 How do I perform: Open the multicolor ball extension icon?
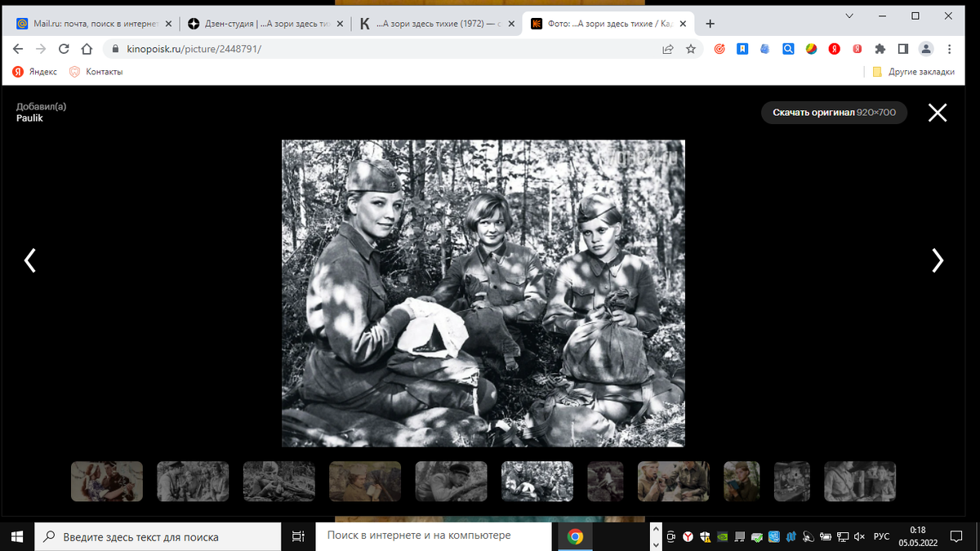click(811, 49)
